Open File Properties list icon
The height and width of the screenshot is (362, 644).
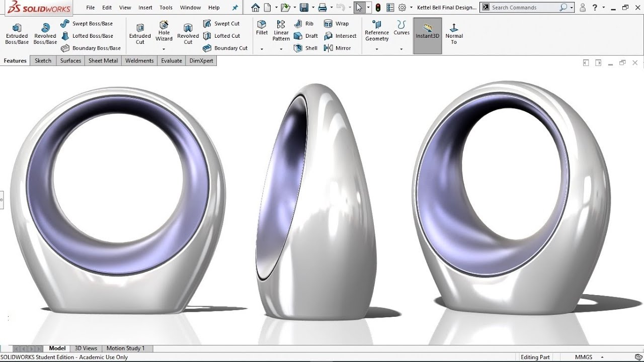coord(390,8)
